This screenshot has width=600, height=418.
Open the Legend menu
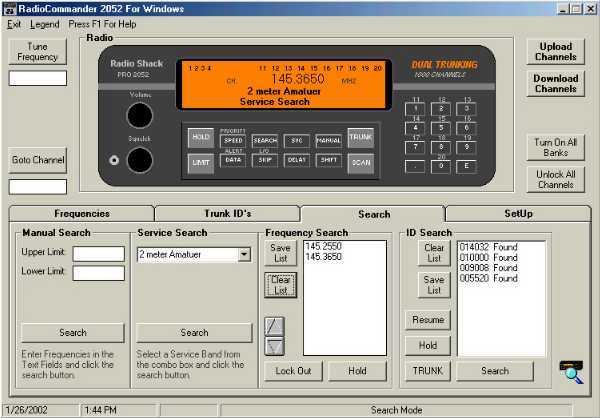pos(45,24)
